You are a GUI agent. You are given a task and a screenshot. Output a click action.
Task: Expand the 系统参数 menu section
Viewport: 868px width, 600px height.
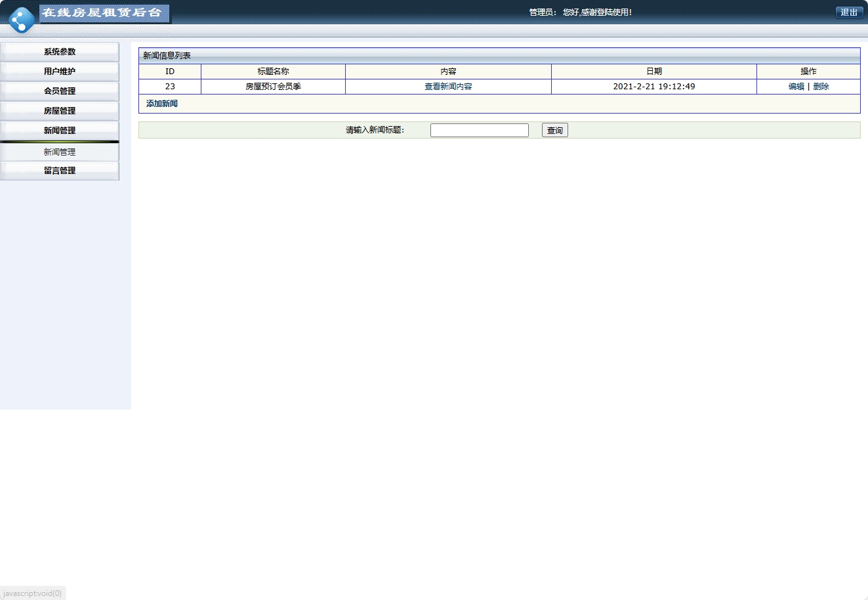[60, 52]
